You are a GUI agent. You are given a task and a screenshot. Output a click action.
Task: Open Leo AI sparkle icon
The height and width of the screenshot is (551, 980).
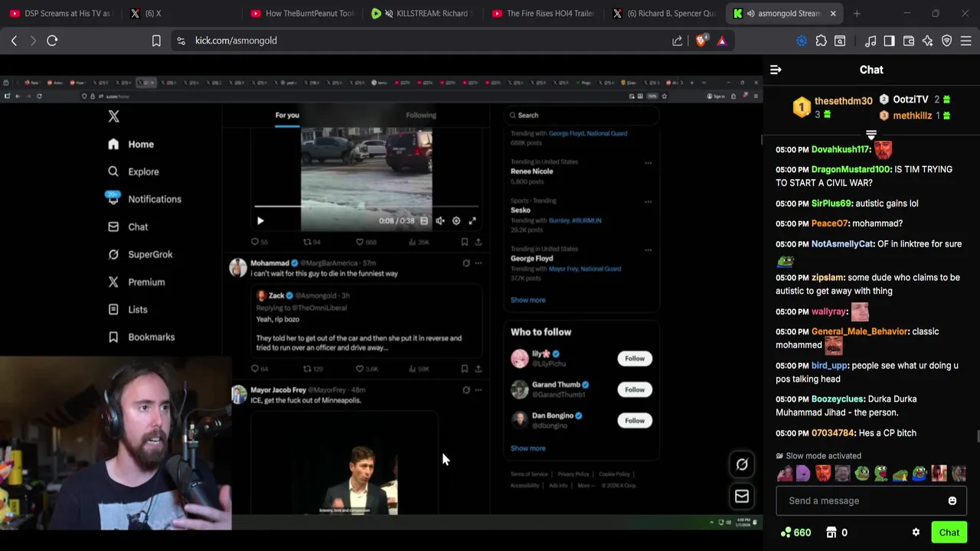pos(928,41)
